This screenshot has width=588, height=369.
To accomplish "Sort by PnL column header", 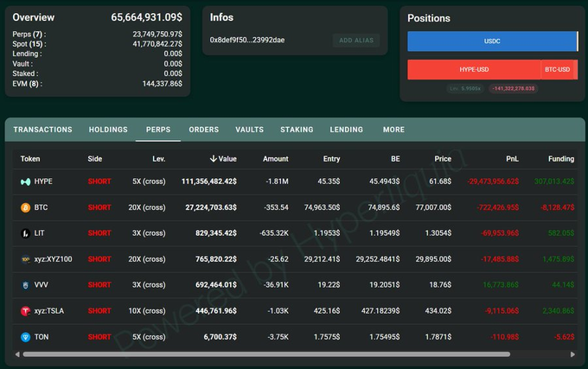I will pos(512,159).
